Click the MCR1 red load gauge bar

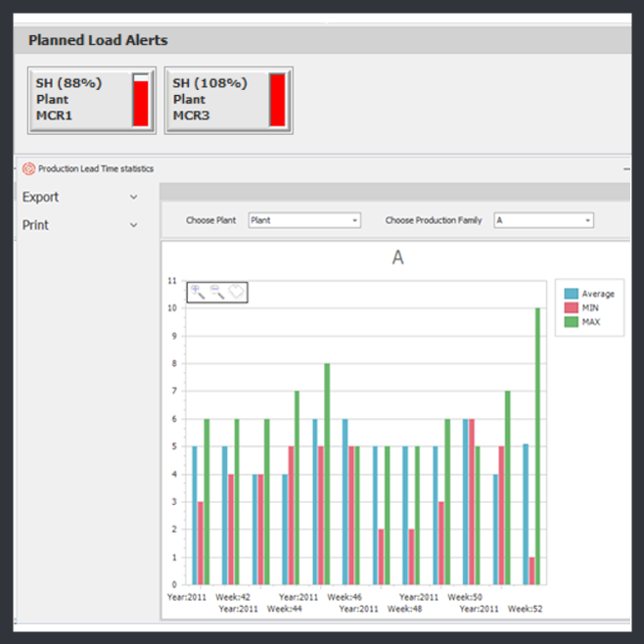pos(141,102)
